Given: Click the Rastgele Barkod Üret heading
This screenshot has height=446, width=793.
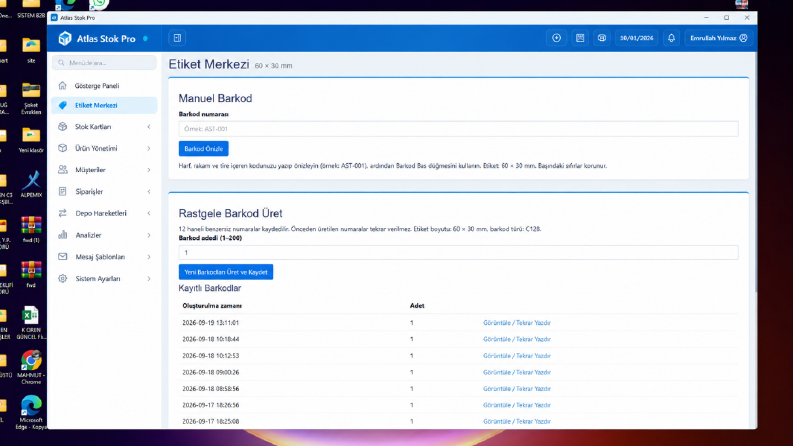Looking at the screenshot, I should click(x=230, y=213).
